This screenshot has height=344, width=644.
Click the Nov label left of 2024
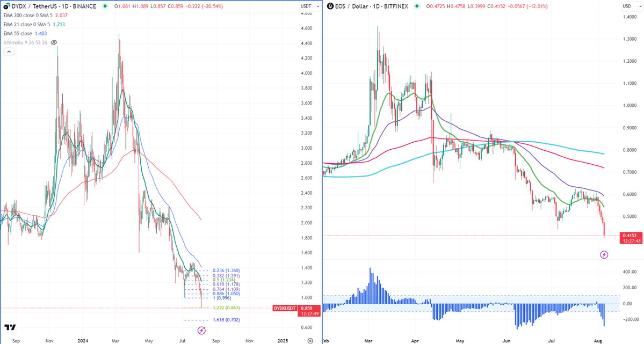click(49, 341)
